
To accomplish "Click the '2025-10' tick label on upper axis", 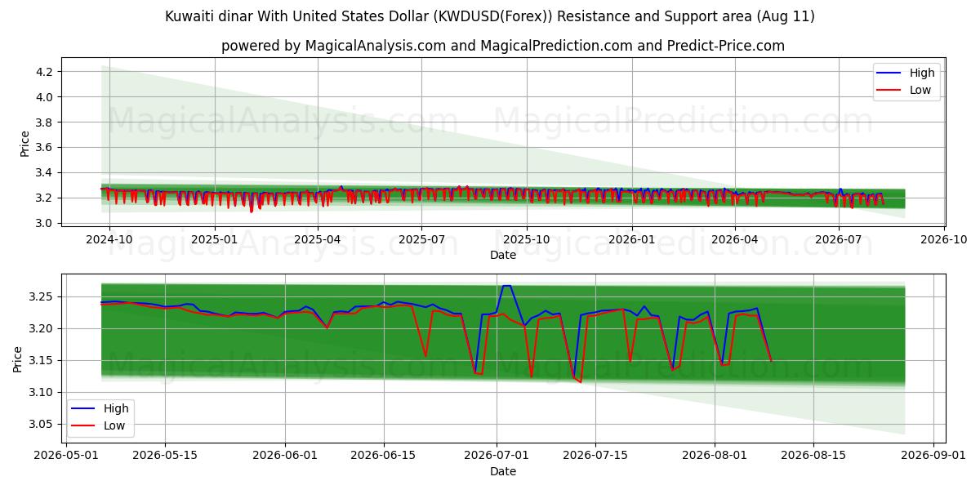I will click(527, 240).
